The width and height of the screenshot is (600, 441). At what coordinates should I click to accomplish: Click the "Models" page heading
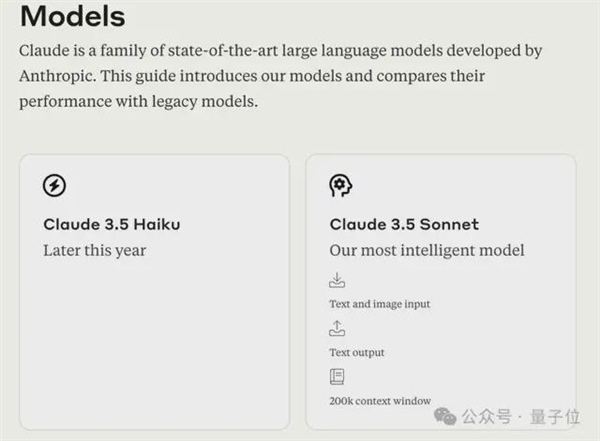(x=73, y=17)
